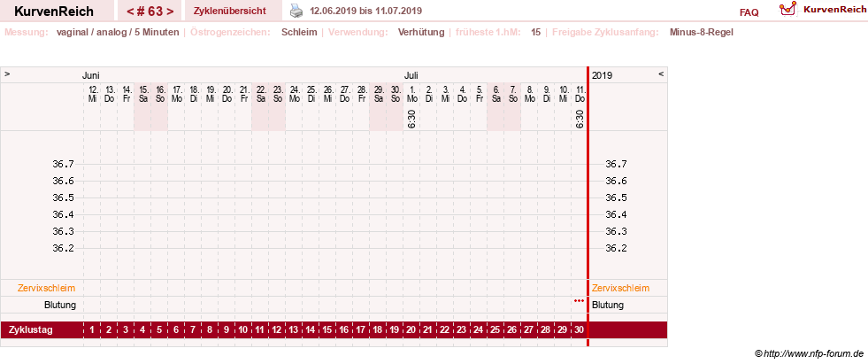Viewport: 868px width, 364px height.
Task: Click cycle day 10 cell
Action: (x=243, y=330)
